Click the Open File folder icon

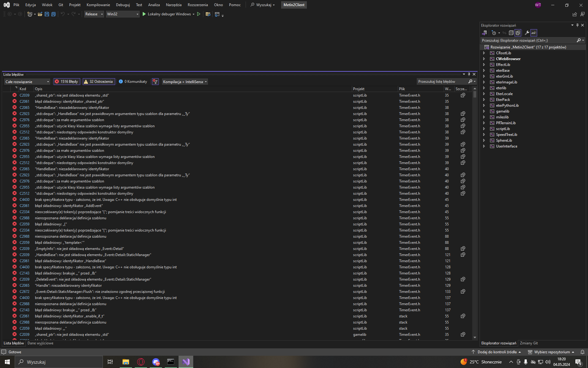coord(40,14)
